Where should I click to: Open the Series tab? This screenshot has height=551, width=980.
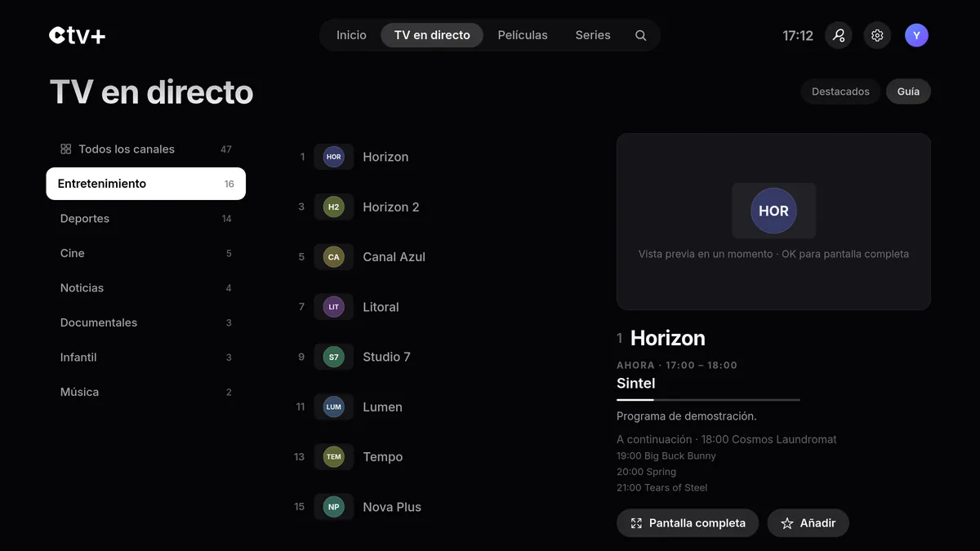pos(593,35)
